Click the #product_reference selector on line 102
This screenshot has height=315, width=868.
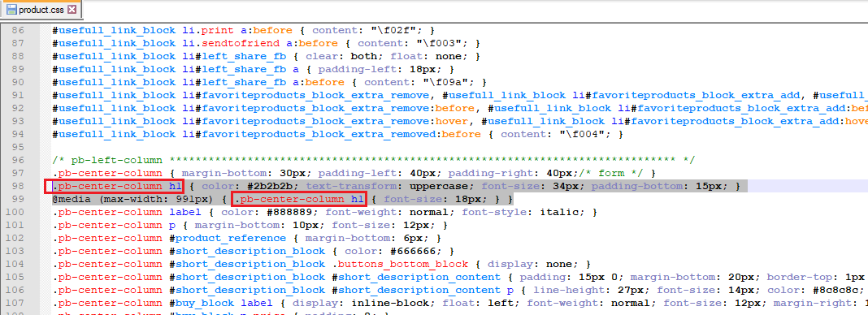[x=228, y=238]
